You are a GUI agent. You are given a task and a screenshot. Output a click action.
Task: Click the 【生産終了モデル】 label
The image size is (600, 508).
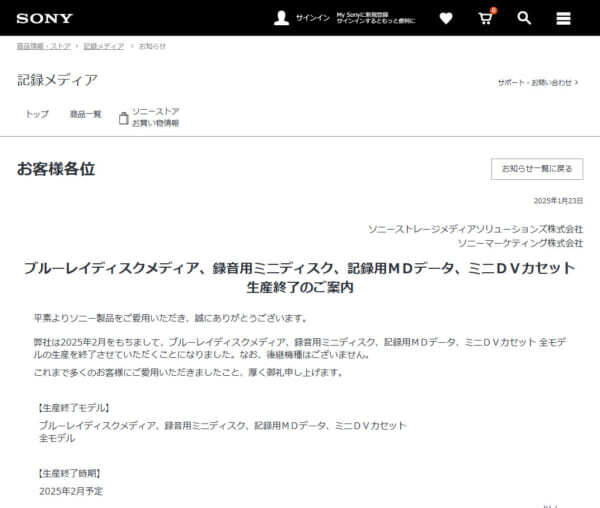[x=73, y=408]
